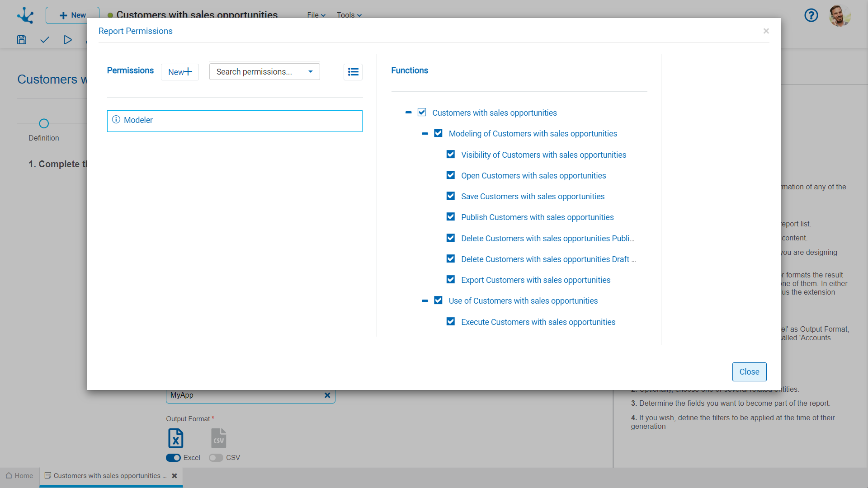The width and height of the screenshot is (868, 488).
Task: Click the Close button in dialog
Action: [749, 372]
